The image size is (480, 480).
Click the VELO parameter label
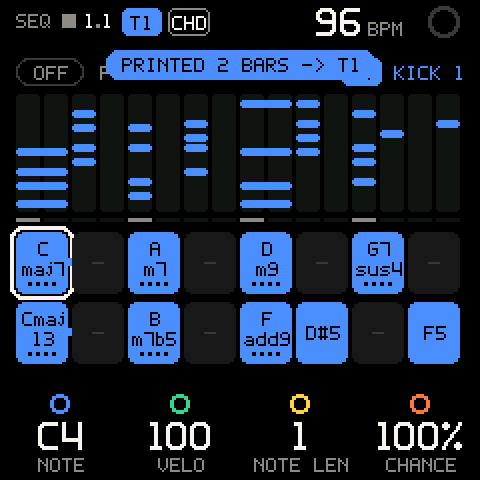(181, 465)
